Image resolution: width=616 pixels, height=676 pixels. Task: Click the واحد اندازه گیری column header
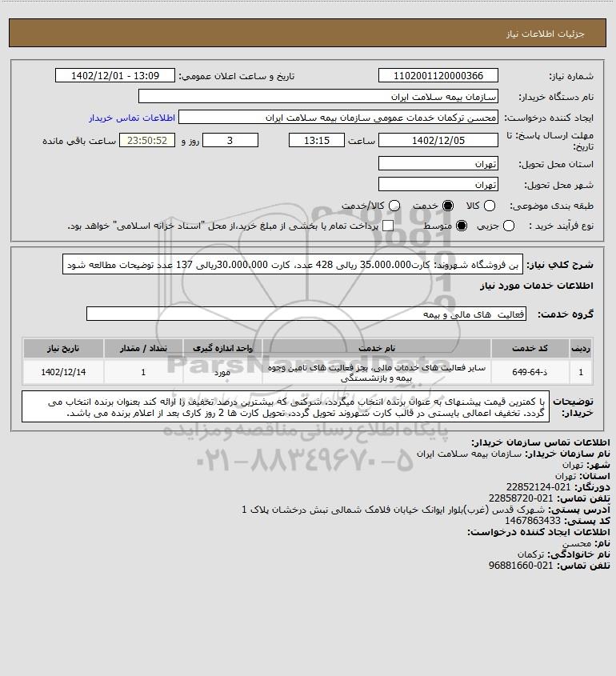click(x=223, y=348)
